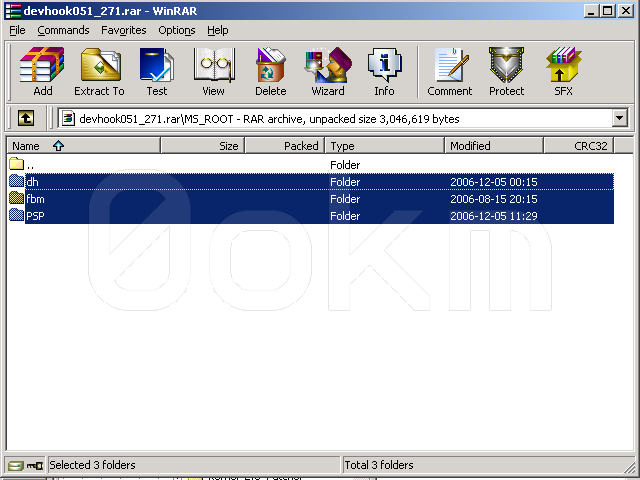Click the Add toolbar icon
The width and height of the screenshot is (640, 480).
[x=42, y=71]
